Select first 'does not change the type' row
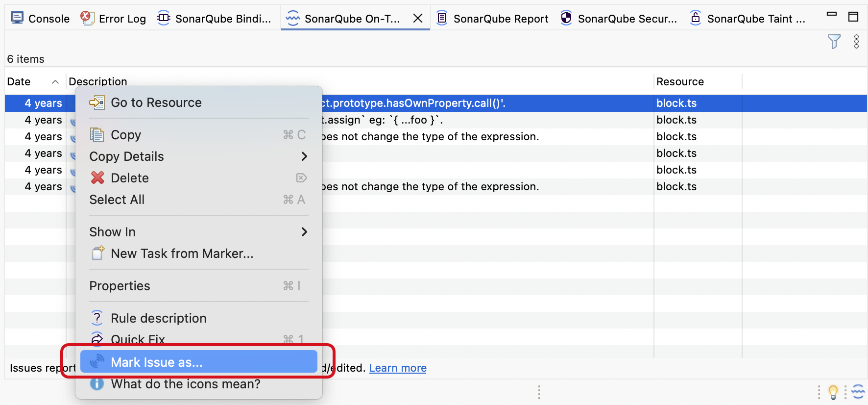The image size is (868, 405). click(x=436, y=136)
